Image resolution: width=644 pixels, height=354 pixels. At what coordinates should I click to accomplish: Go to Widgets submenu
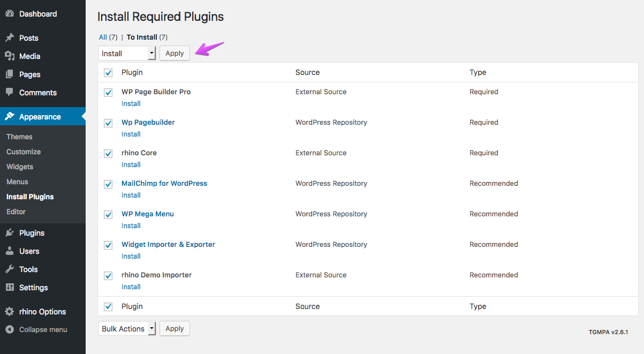pyautogui.click(x=20, y=167)
